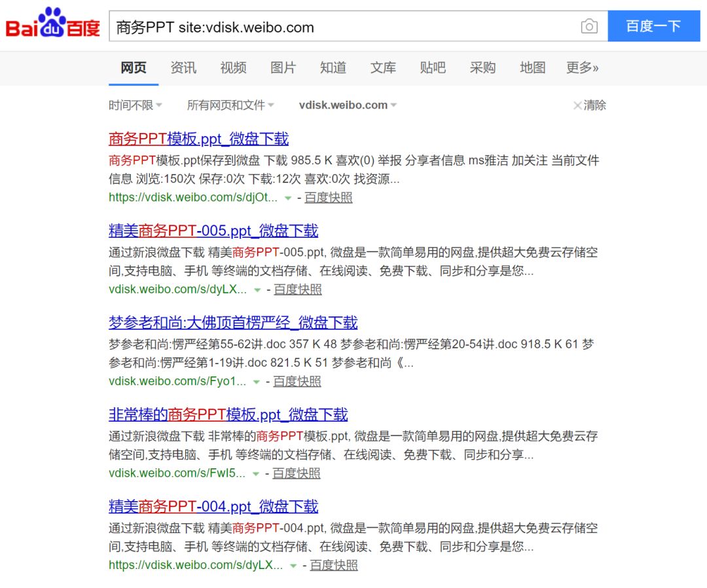
Task: Switch to the 图片 tab
Action: click(x=283, y=67)
